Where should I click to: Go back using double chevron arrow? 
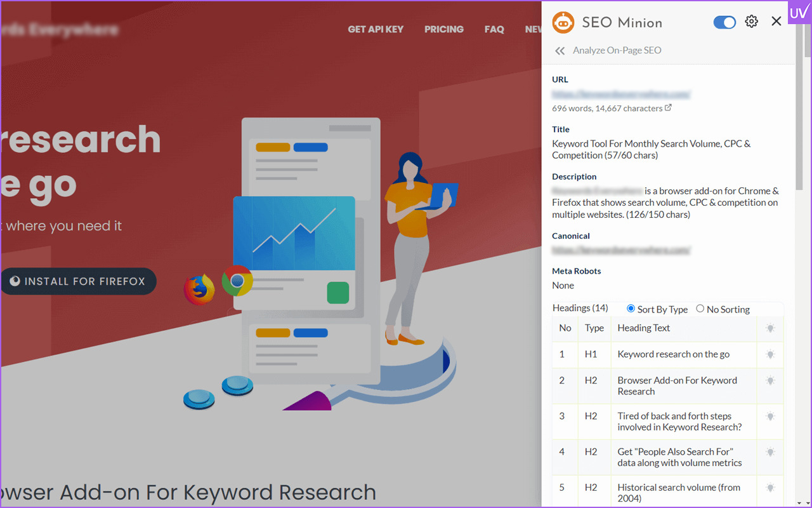tap(560, 51)
